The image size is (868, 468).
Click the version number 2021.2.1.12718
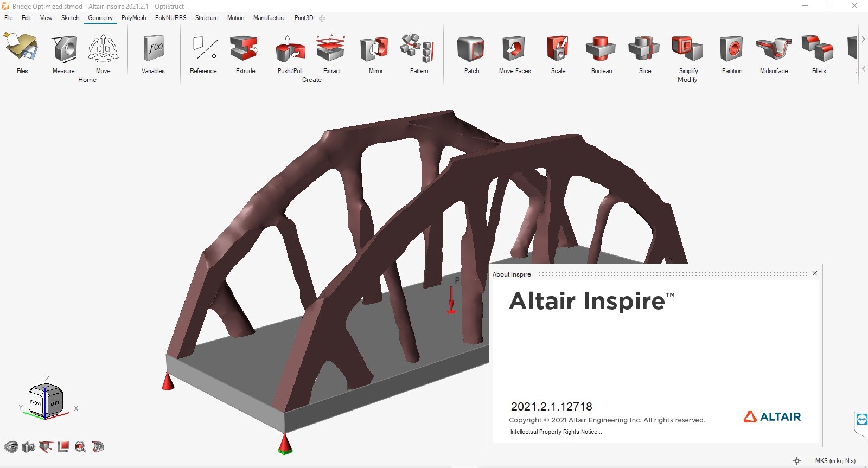click(551, 407)
